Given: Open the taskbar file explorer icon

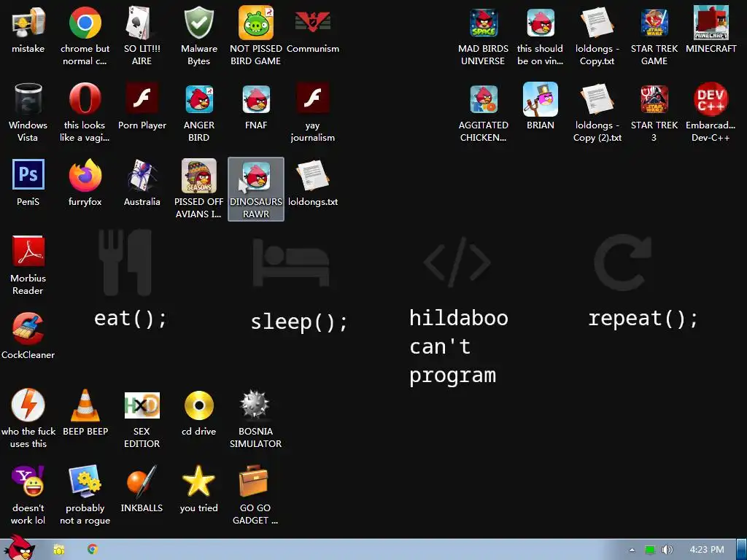Looking at the screenshot, I should pos(59,550).
